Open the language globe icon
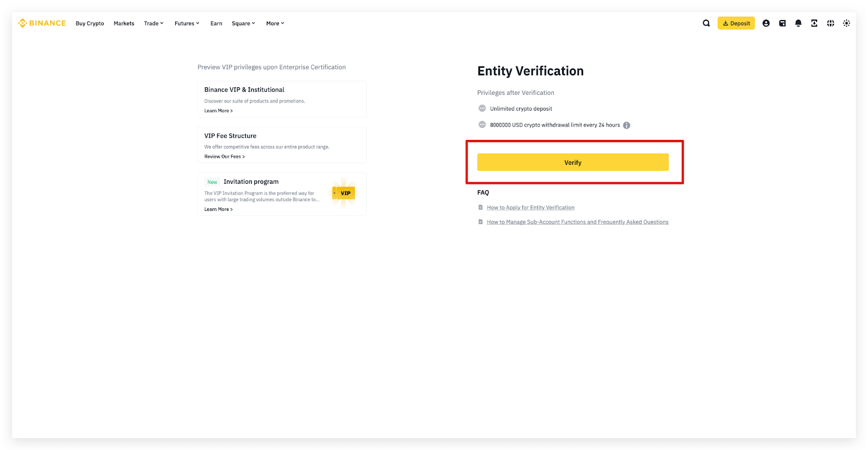The height and width of the screenshot is (450, 868). pyautogui.click(x=831, y=23)
